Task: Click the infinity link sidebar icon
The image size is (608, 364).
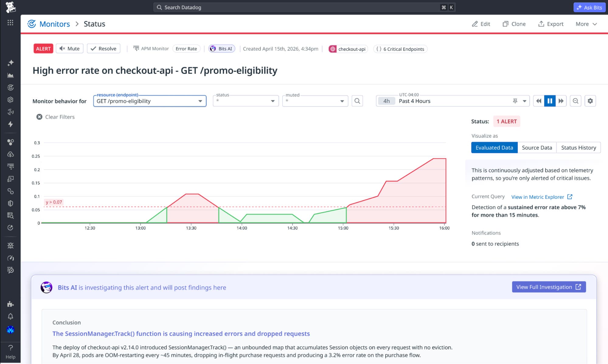Action: point(10,191)
